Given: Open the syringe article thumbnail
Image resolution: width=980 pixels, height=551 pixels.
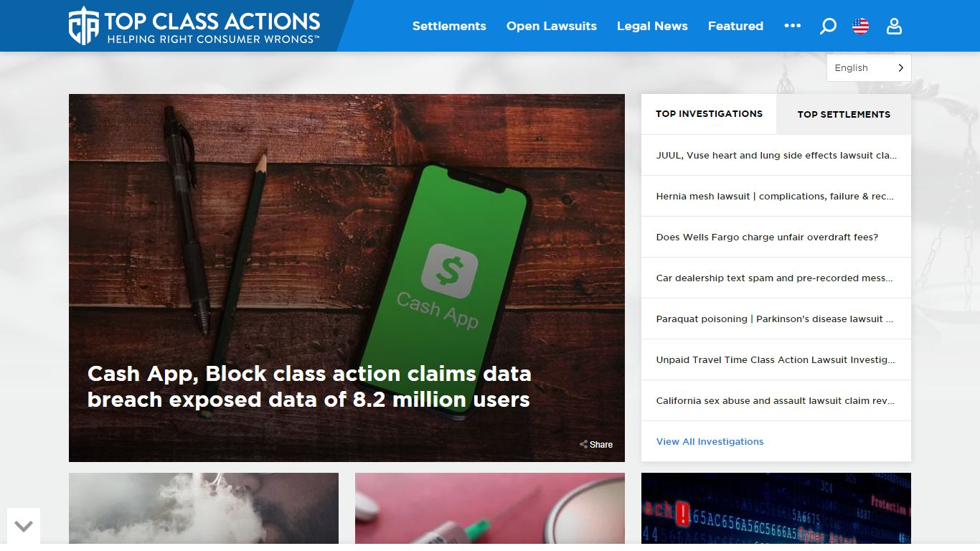Looking at the screenshot, I should click(490, 508).
